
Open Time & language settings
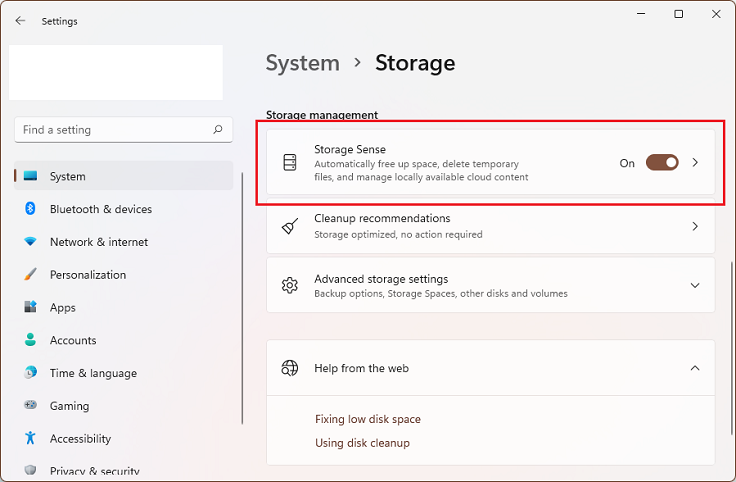123,373
